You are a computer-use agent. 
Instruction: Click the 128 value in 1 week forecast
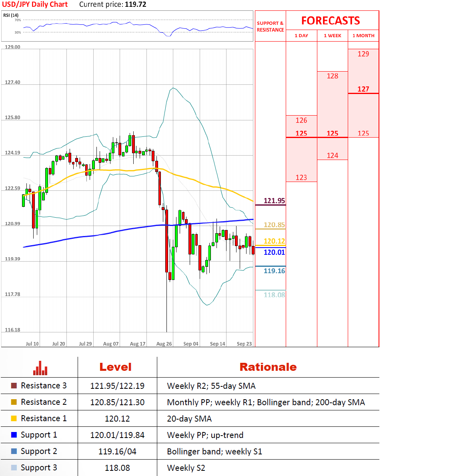[333, 76]
